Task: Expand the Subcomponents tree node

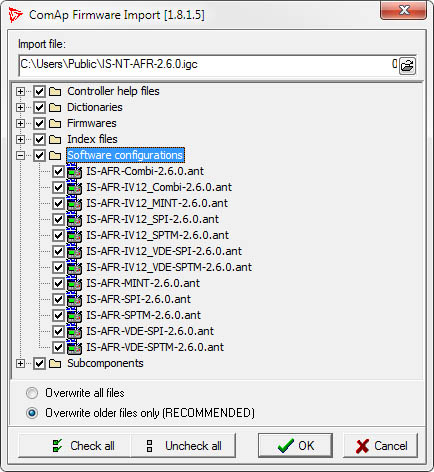Action: pos(20,363)
